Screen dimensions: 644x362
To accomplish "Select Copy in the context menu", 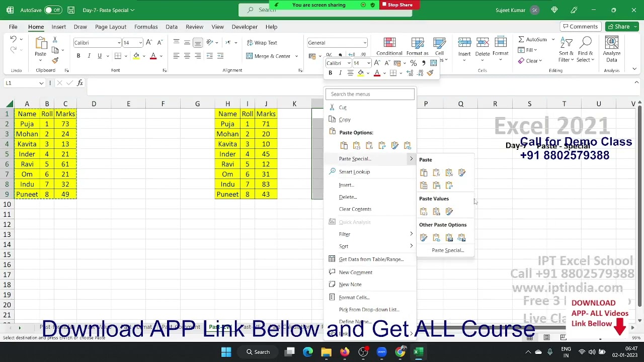I will tap(370, 120).
